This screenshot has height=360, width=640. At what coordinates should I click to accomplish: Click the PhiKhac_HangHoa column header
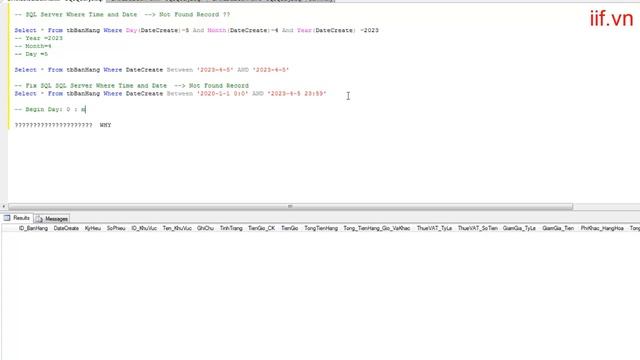(x=602, y=228)
